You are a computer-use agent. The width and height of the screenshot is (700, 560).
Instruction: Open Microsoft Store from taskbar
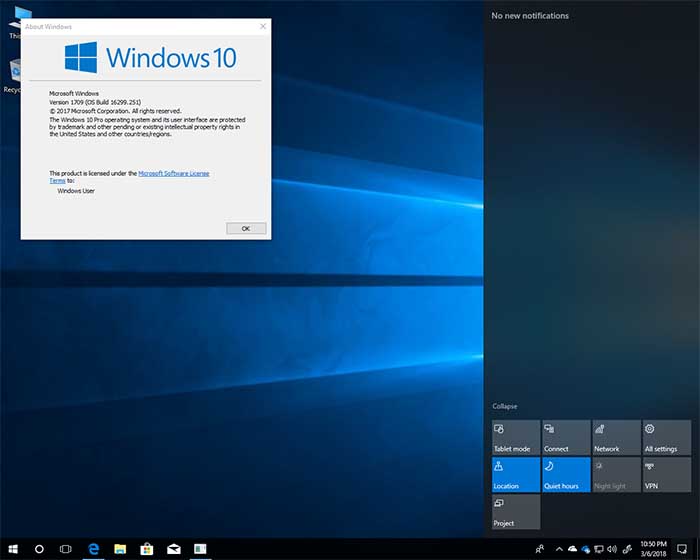point(146,549)
